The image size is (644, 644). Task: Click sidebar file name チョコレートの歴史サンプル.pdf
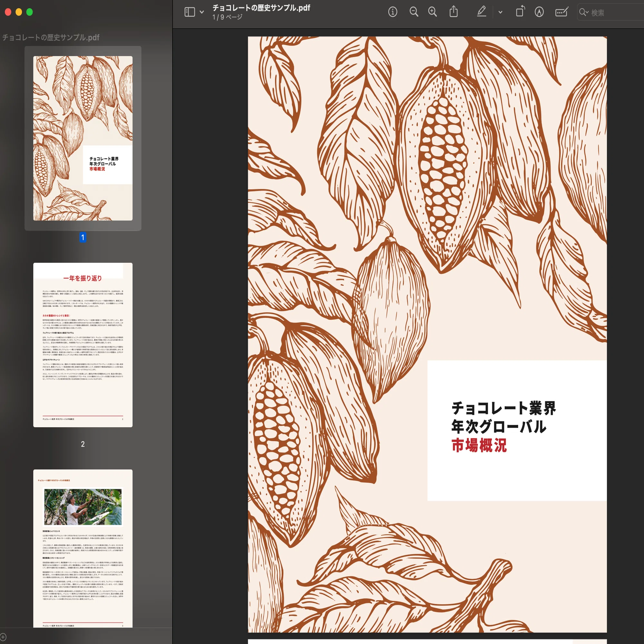point(51,37)
